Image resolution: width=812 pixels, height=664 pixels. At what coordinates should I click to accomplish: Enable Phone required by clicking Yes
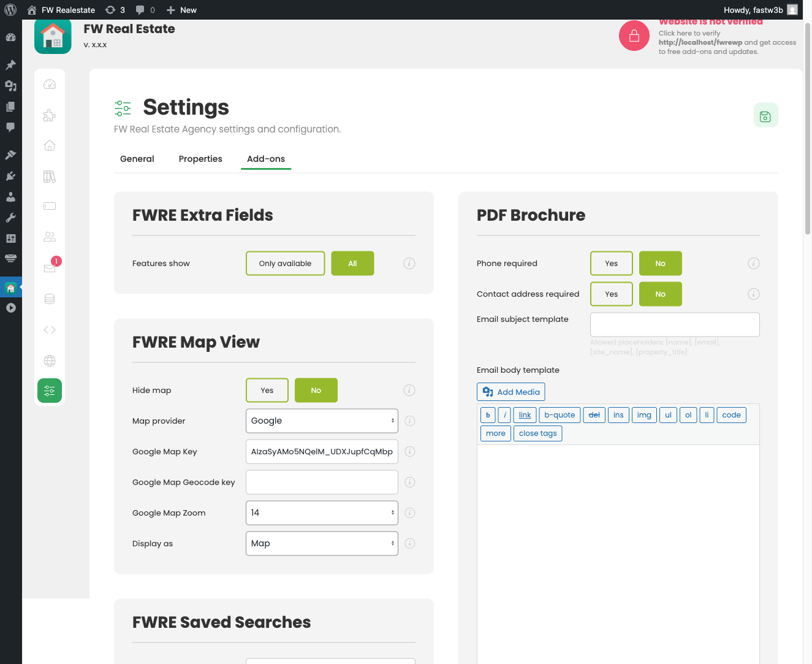[x=611, y=263]
